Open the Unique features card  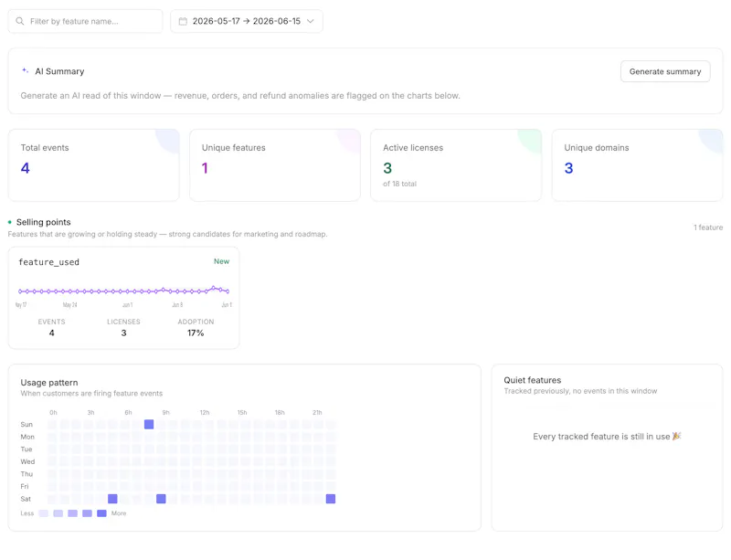275,165
